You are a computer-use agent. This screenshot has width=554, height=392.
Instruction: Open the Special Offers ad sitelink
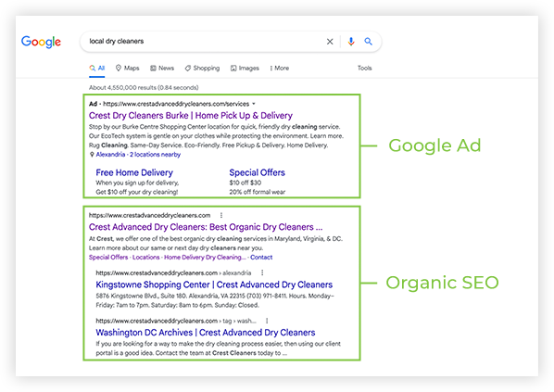[x=257, y=172]
